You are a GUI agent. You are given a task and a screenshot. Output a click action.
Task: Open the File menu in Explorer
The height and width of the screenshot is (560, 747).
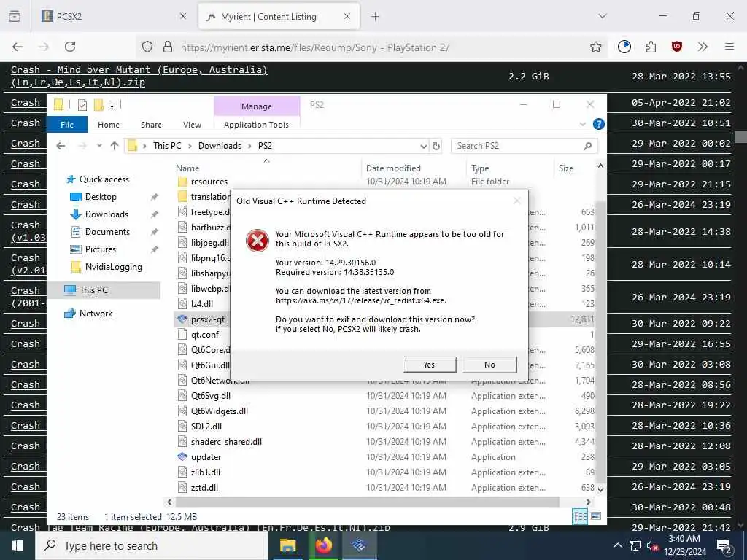pos(67,124)
